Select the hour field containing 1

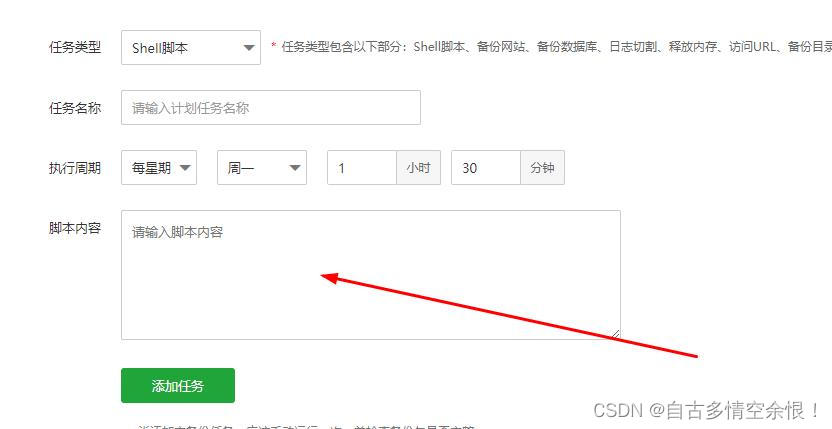tap(362, 168)
